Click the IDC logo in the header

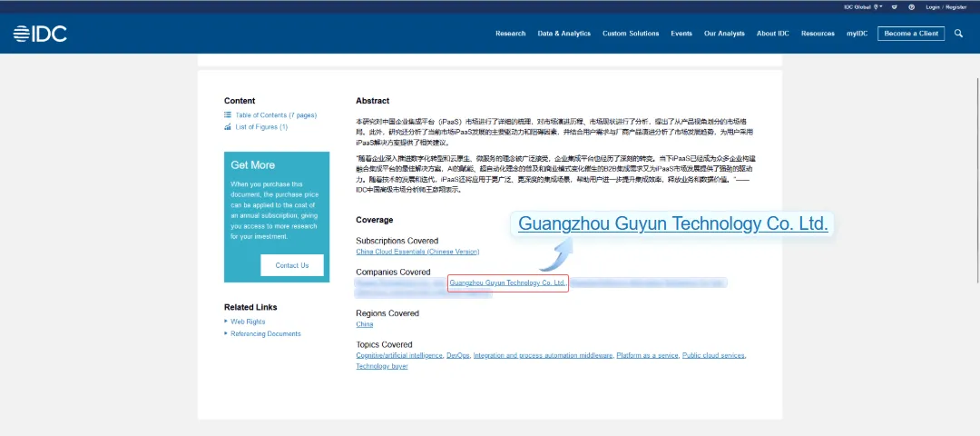coord(40,34)
